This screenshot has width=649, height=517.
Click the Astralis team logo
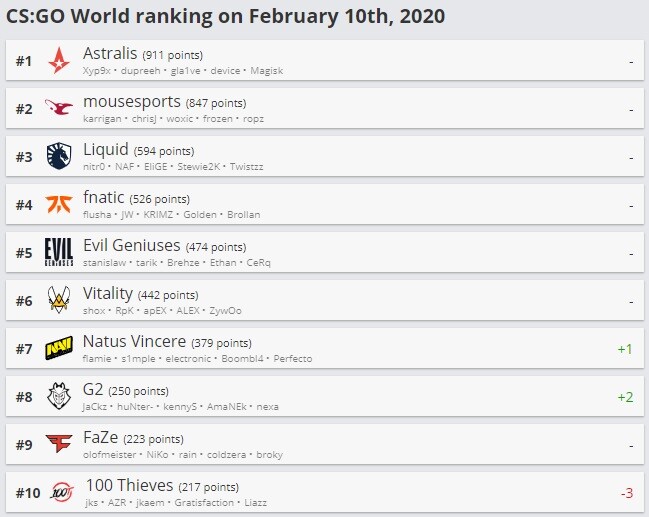[59, 60]
